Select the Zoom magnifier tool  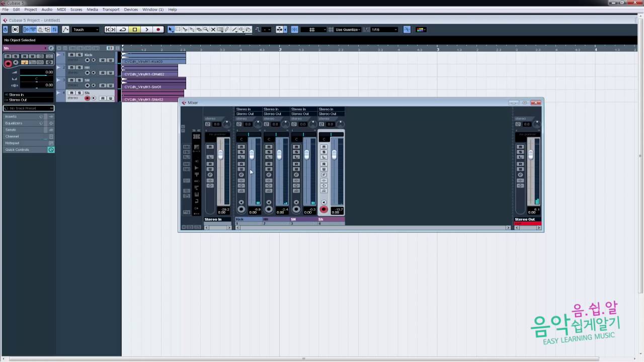206,30
